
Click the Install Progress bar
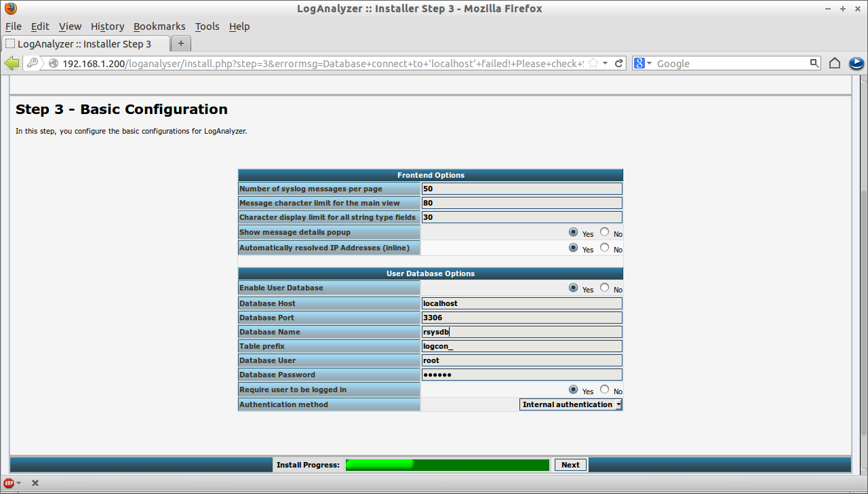[448, 465]
